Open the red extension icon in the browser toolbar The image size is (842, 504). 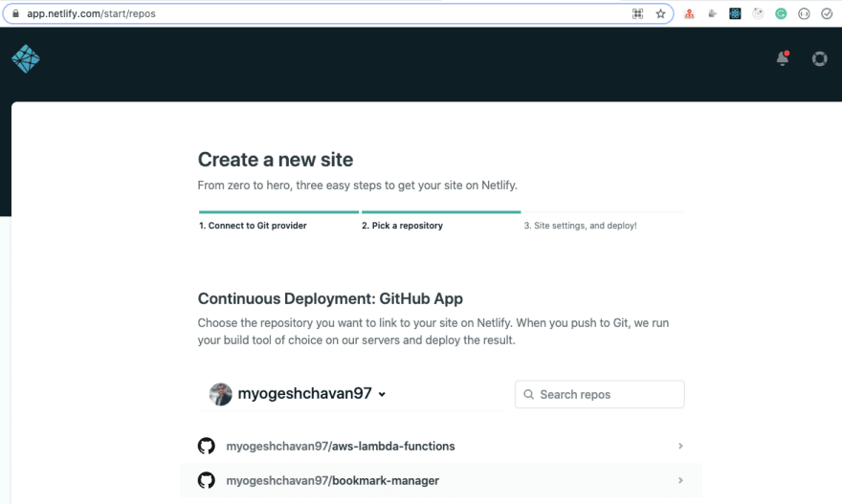tap(689, 14)
